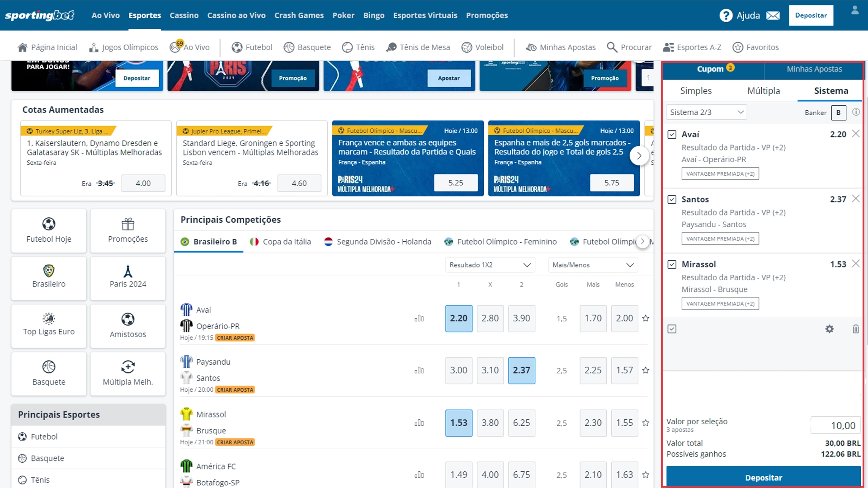
Task: Open the Sistema 2/3 dropdown
Action: click(706, 112)
